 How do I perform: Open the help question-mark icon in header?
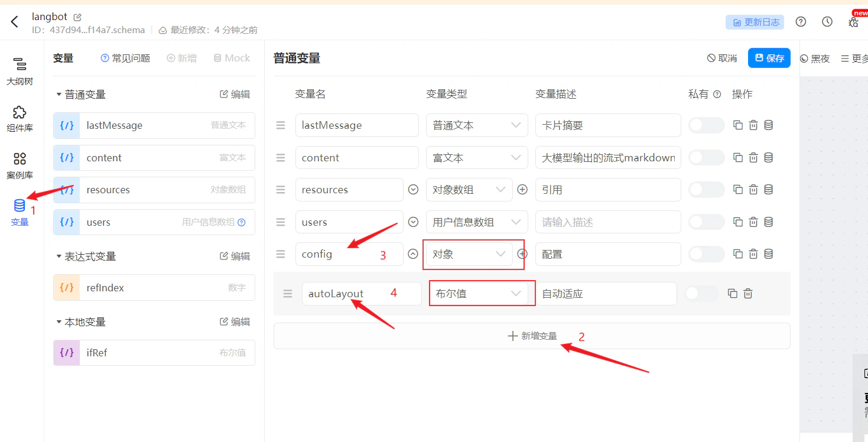[x=801, y=22]
